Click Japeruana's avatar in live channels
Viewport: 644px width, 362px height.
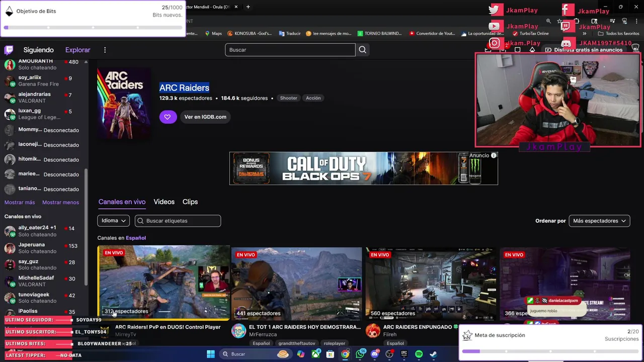(x=10, y=248)
